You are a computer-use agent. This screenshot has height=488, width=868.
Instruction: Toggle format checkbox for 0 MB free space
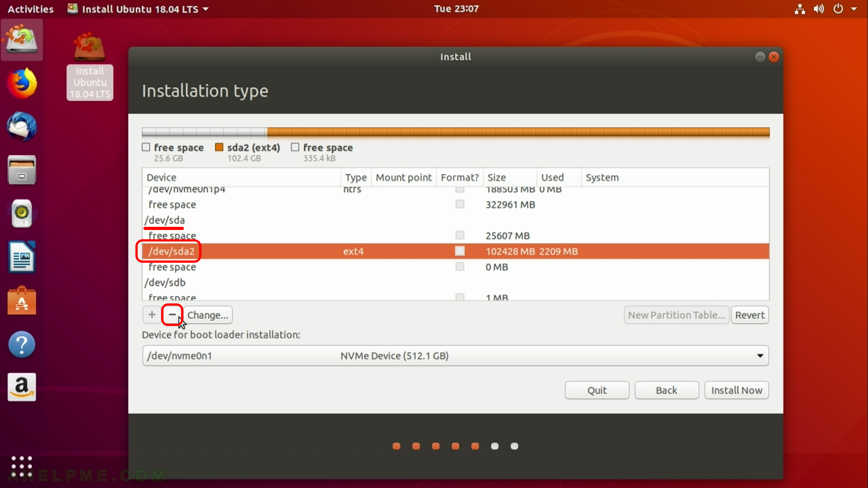460,267
